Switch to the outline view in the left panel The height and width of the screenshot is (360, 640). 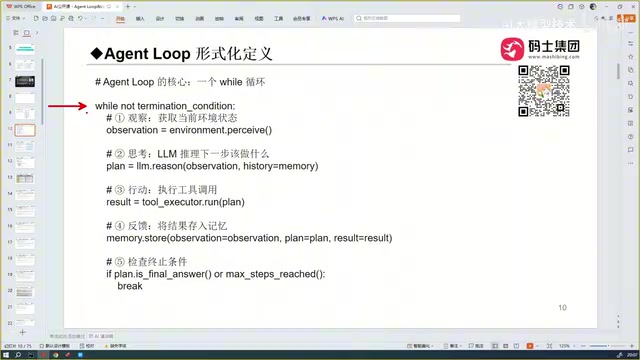16,33
